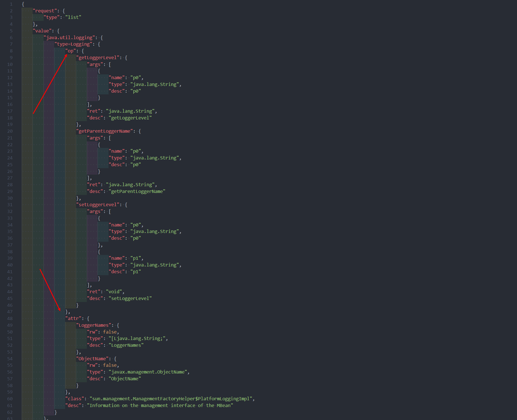517x420 pixels.
Task: Place cursor on "java.util.logging" key
Action: pos(69,38)
